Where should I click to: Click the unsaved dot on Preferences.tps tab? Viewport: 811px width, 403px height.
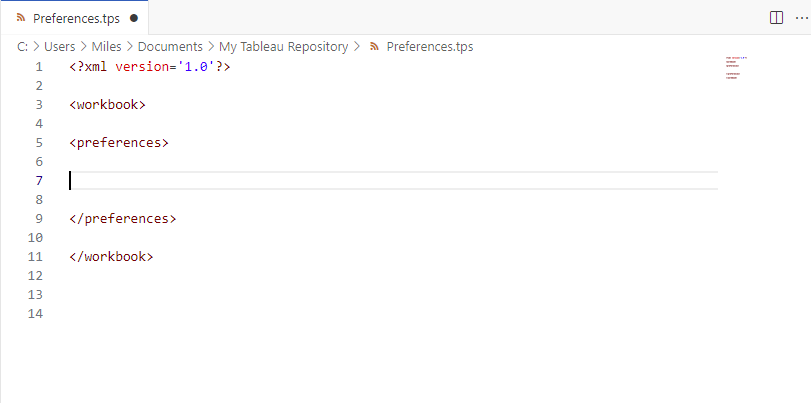point(134,18)
